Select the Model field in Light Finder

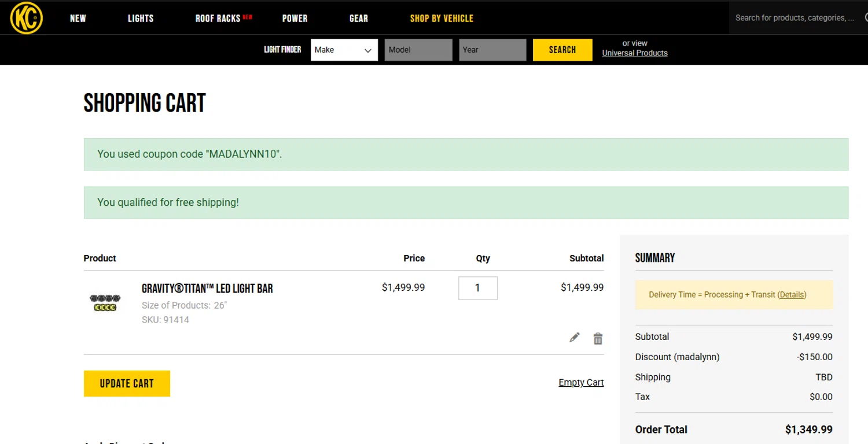(x=418, y=50)
